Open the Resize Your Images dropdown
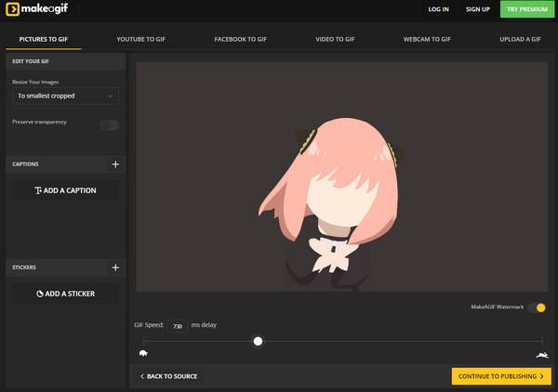The height and width of the screenshot is (392, 558). [x=65, y=96]
